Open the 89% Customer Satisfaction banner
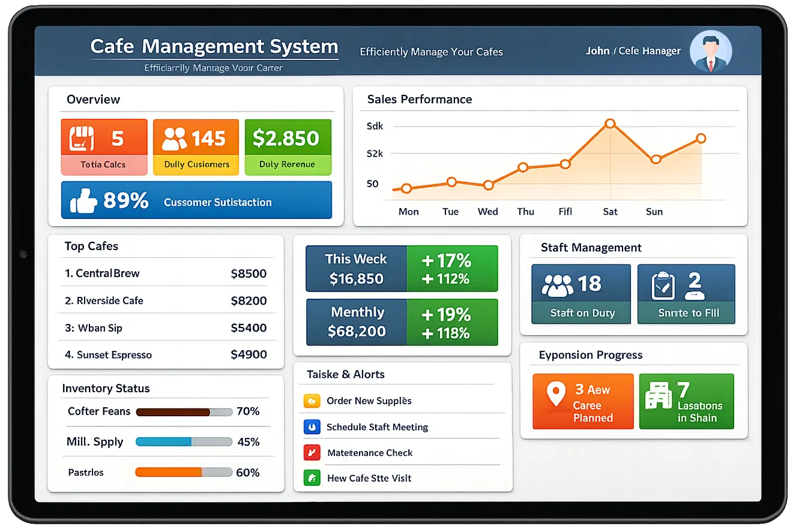793x532 pixels. coord(196,200)
